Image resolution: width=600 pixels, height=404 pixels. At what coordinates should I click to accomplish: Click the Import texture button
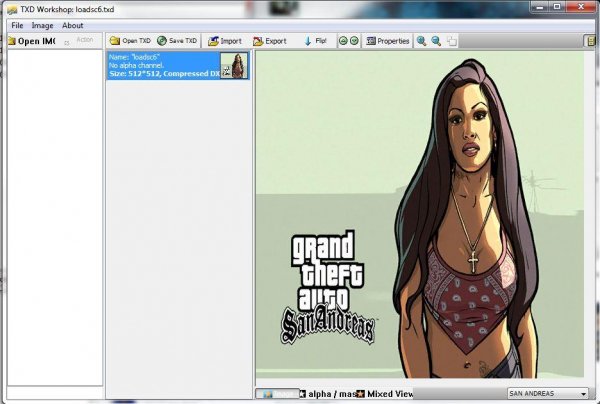pos(225,41)
